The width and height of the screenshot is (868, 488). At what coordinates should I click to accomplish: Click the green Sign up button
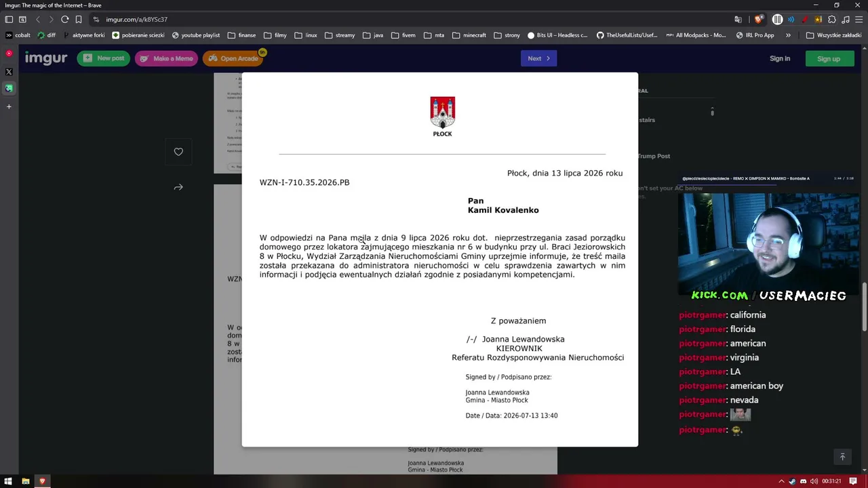(x=829, y=58)
